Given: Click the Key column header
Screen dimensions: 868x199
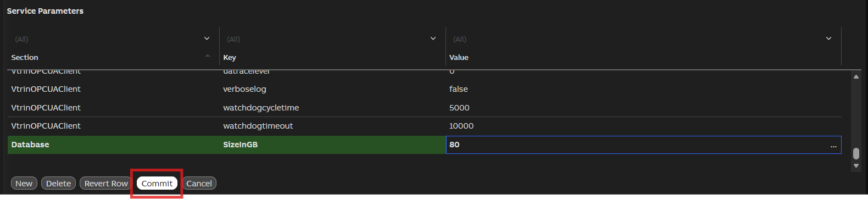Looking at the screenshot, I should [230, 57].
